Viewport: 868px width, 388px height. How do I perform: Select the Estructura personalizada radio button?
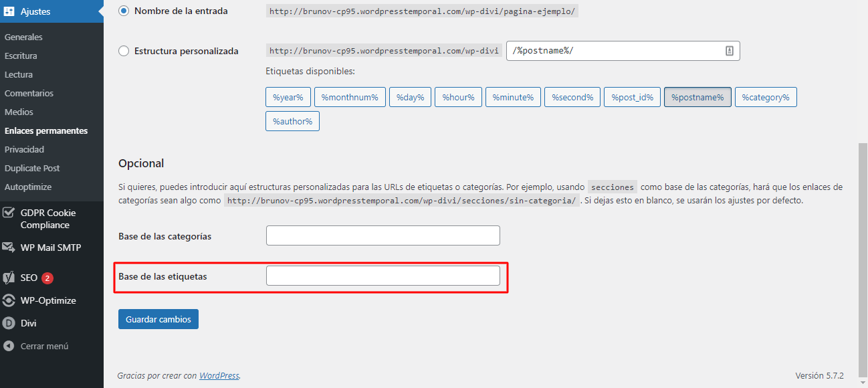pyautogui.click(x=124, y=51)
